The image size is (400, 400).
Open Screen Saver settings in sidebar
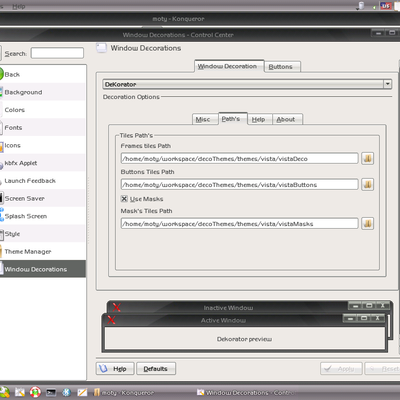[x=43, y=198]
